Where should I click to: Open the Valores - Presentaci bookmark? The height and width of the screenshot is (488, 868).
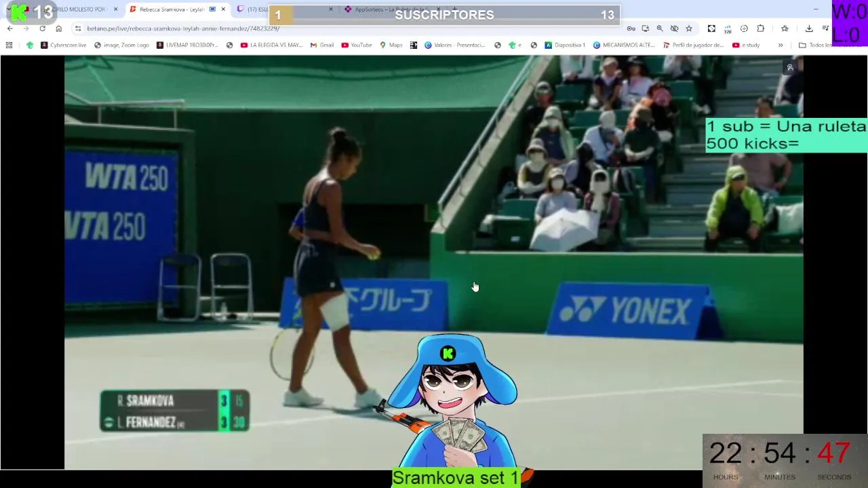pos(454,45)
